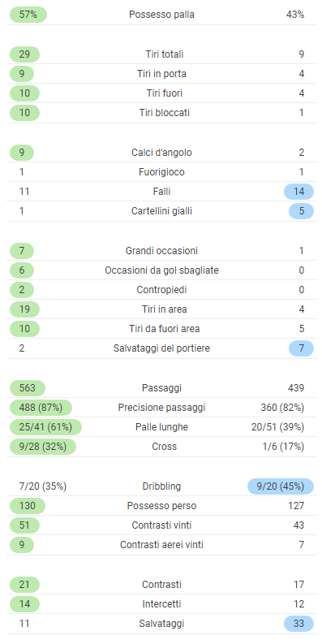Click the Occasioni da gol sbagliate label
Screen dimensions: 322x644
point(161,270)
